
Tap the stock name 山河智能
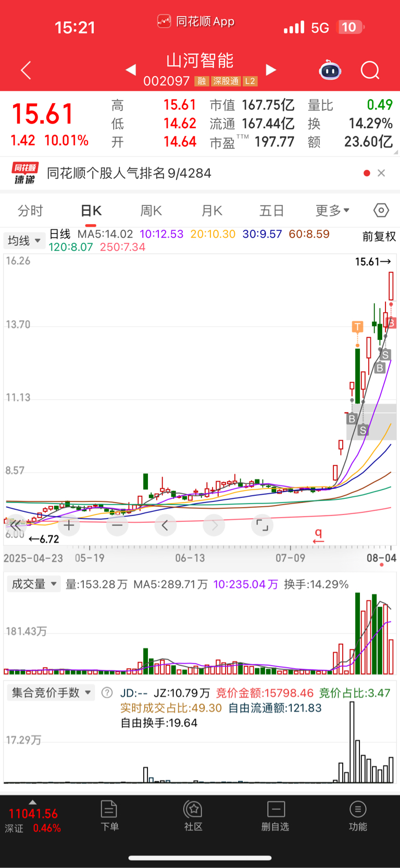tap(200, 60)
